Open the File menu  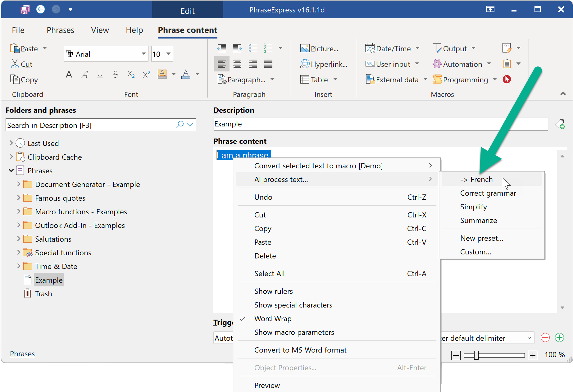tap(18, 30)
